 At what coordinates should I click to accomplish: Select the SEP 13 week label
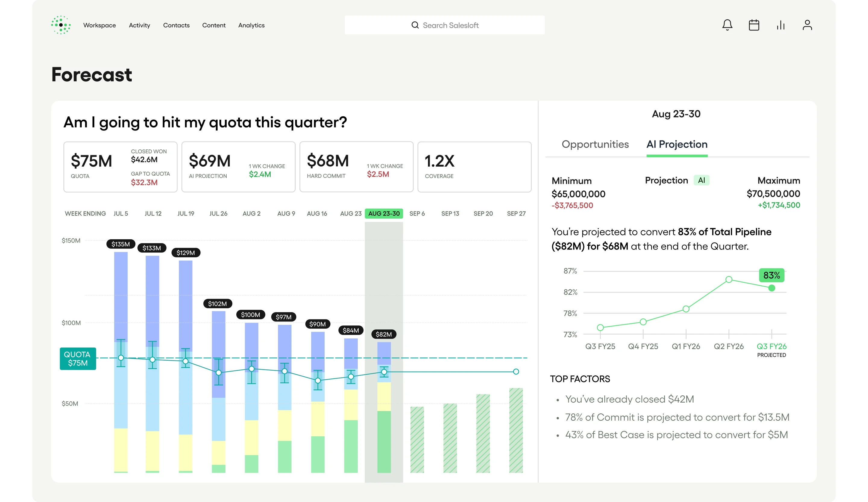(x=450, y=213)
